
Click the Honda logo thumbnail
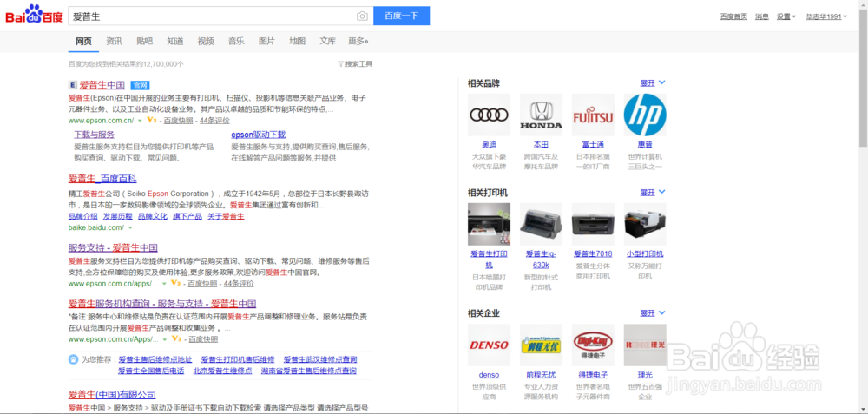(x=541, y=115)
